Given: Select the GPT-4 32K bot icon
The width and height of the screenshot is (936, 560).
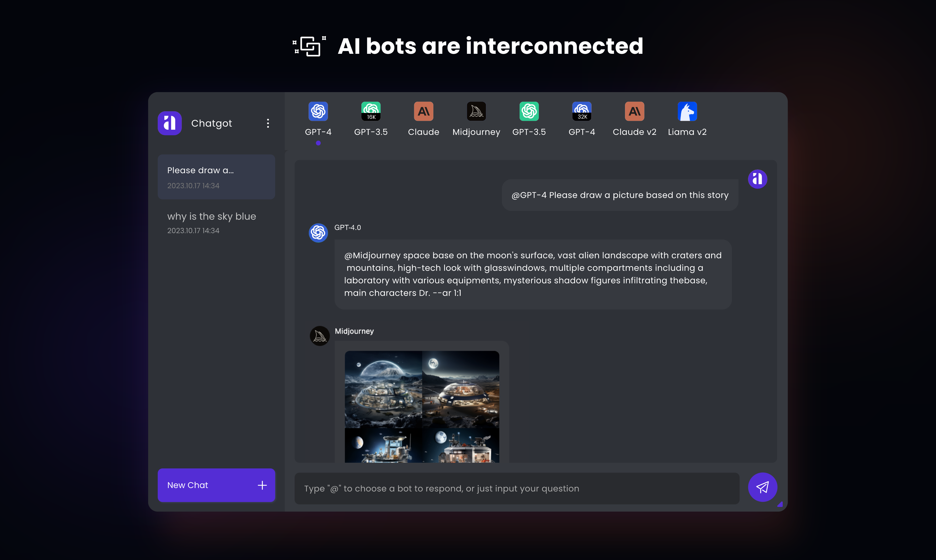Looking at the screenshot, I should coord(581,111).
